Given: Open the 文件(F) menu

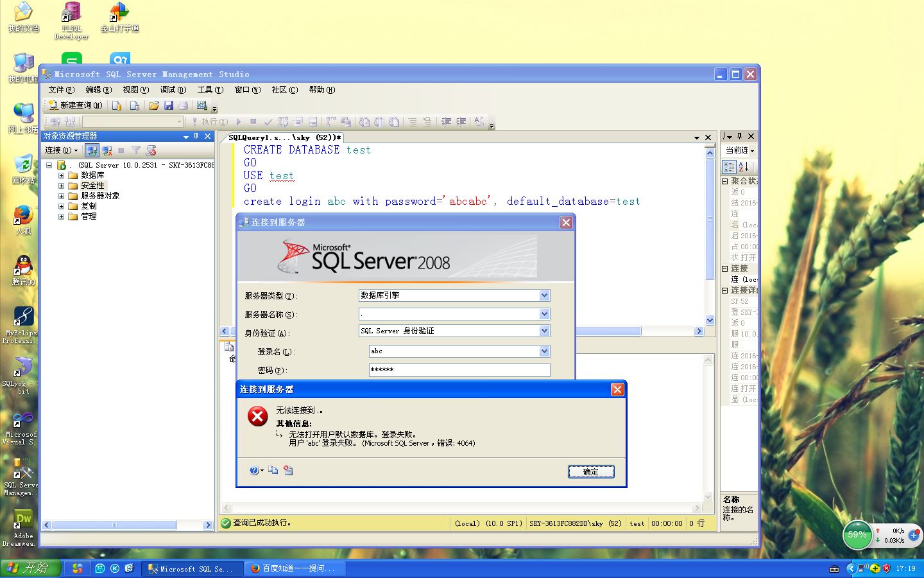Looking at the screenshot, I should pos(61,90).
